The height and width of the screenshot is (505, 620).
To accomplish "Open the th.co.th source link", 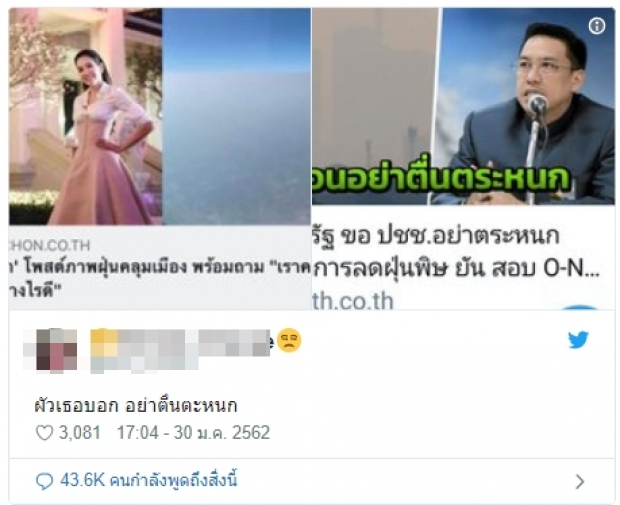I will (x=353, y=301).
